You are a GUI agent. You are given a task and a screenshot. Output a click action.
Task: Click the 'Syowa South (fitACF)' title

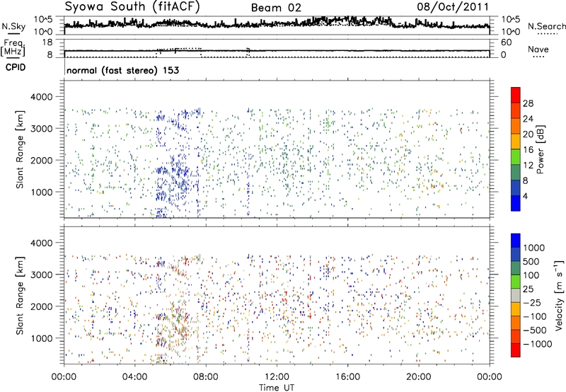pos(132,7)
